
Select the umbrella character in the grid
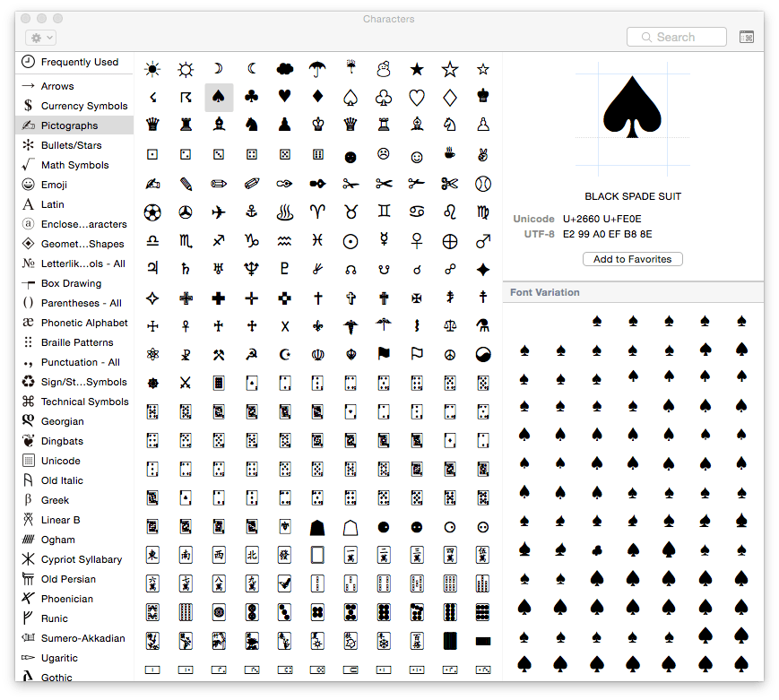click(x=317, y=68)
